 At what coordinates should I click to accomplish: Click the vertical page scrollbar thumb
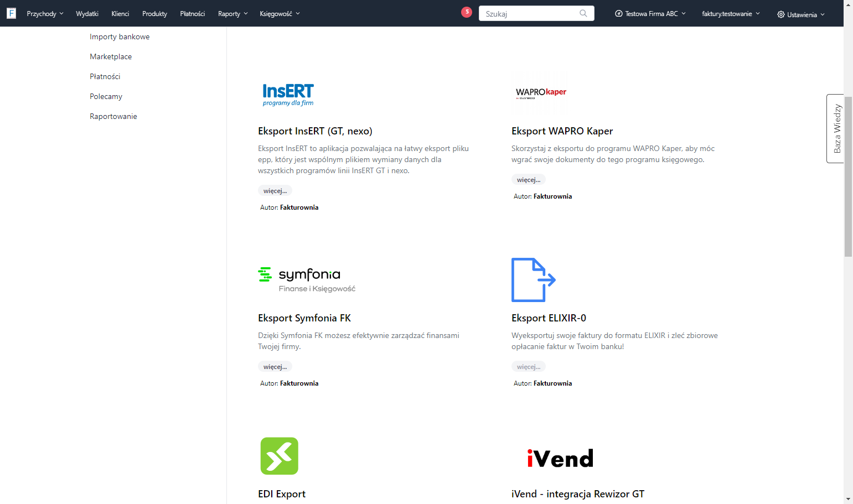pos(848,176)
